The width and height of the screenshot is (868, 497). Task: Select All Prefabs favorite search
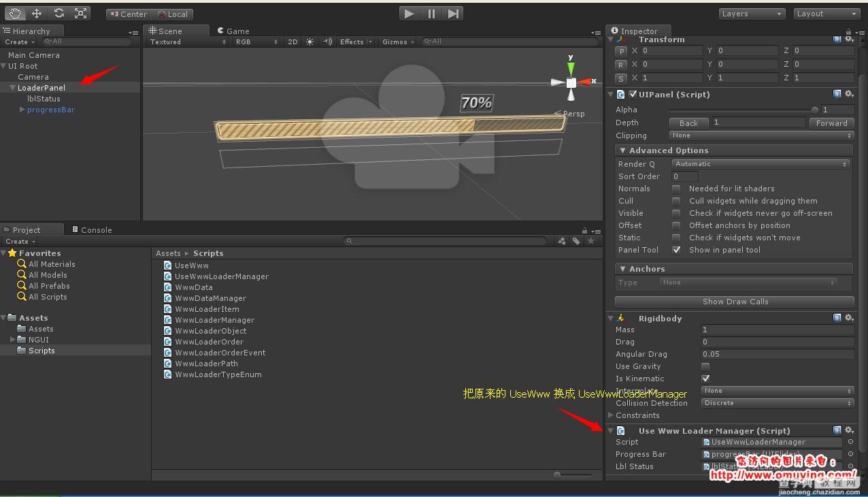point(49,286)
